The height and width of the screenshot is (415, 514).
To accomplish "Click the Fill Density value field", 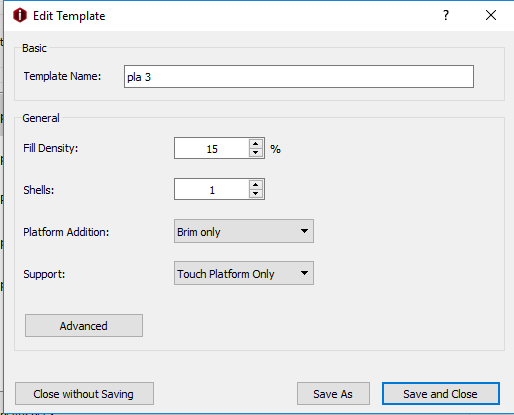I will (x=211, y=148).
